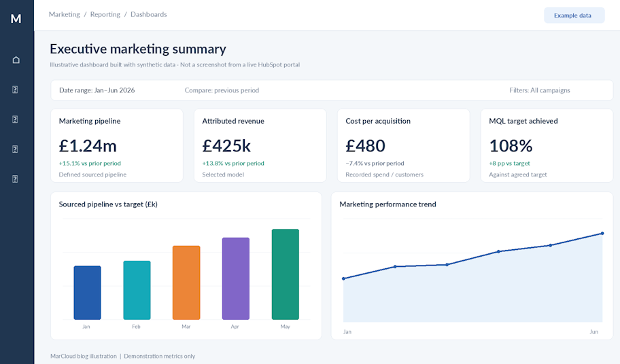Open the Date range Jan–Jun 2026 filter

coord(97,90)
